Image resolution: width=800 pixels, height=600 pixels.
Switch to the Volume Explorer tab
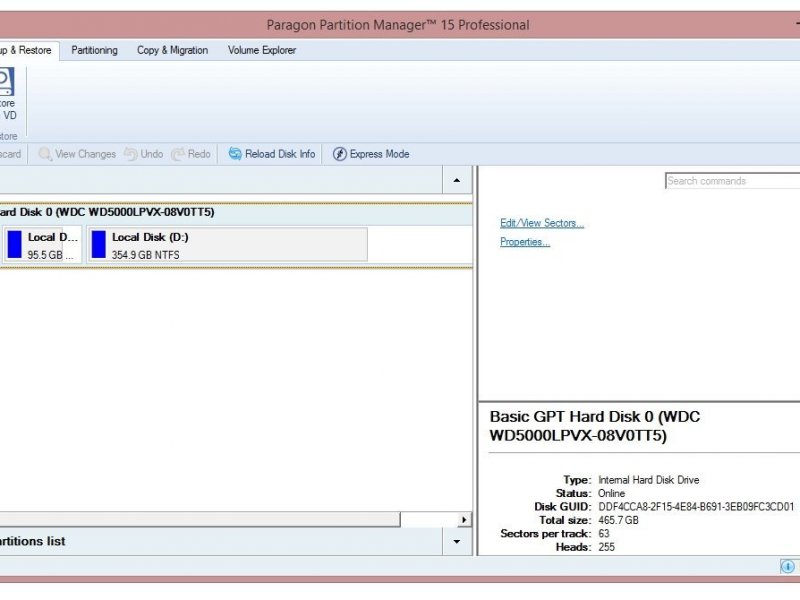(262, 50)
